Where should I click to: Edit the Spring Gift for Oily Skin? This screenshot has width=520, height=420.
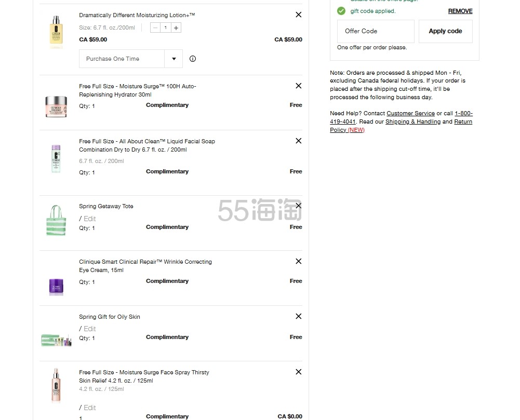tap(89, 329)
